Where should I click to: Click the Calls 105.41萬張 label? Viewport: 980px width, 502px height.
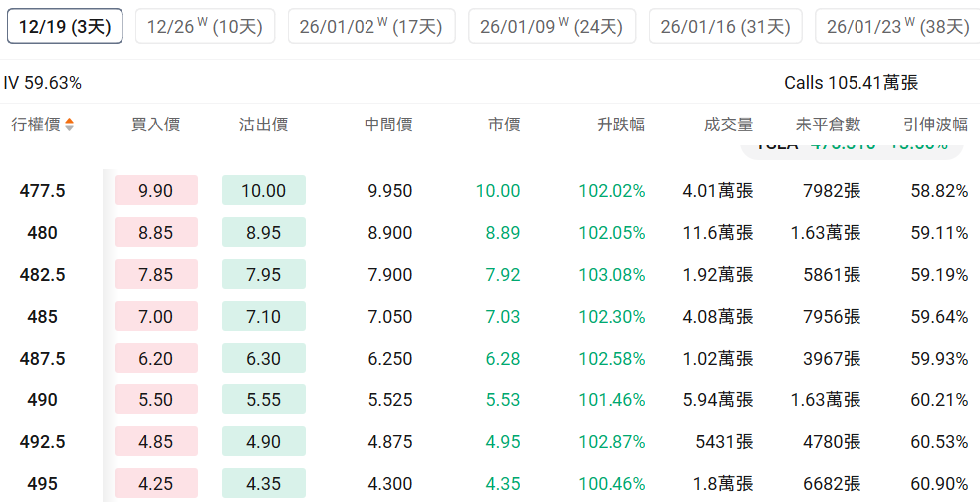point(851,83)
